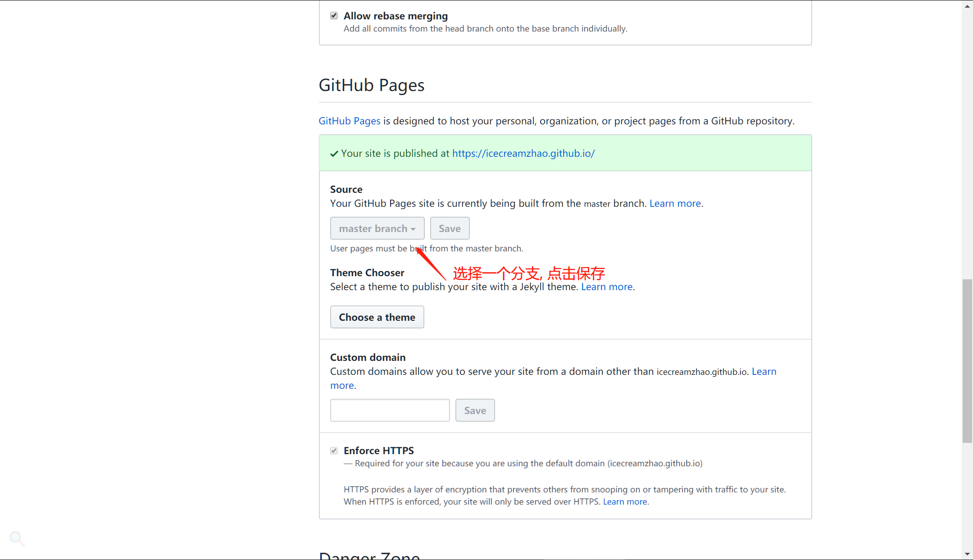
Task: Toggle Enforce HTTPS checkbox
Action: [333, 451]
